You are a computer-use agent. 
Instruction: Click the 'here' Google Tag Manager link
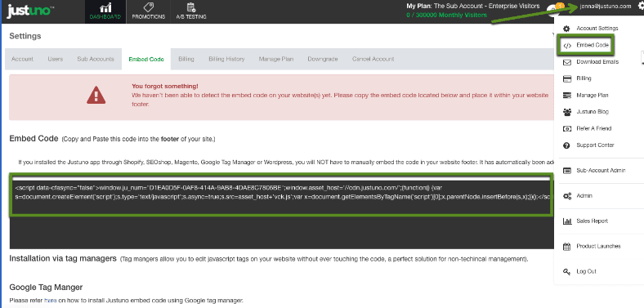(50, 300)
